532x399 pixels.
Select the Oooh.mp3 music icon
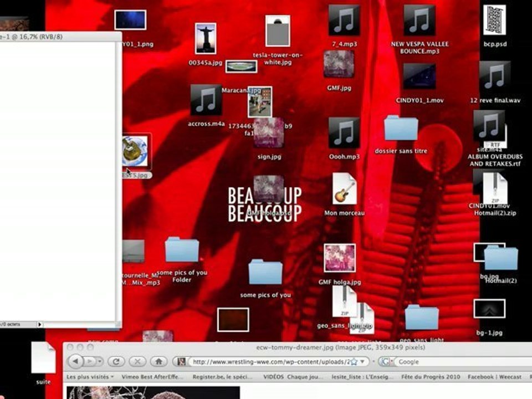344,133
